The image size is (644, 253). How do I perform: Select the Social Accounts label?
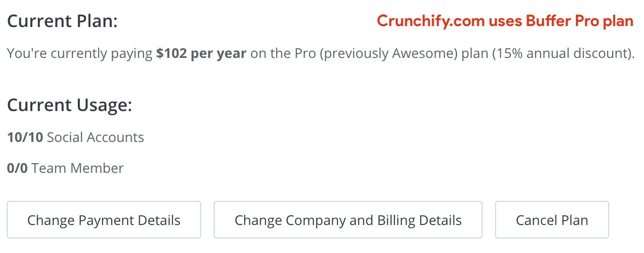click(x=95, y=138)
